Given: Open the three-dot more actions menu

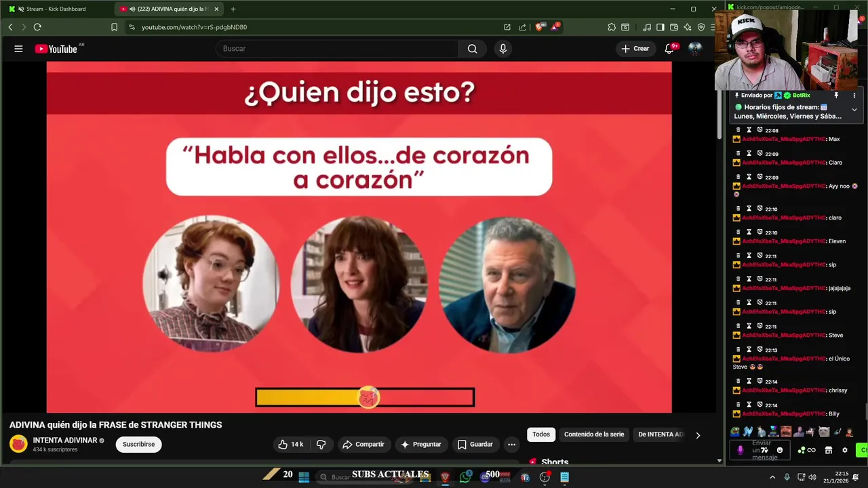Looking at the screenshot, I should [x=512, y=445].
